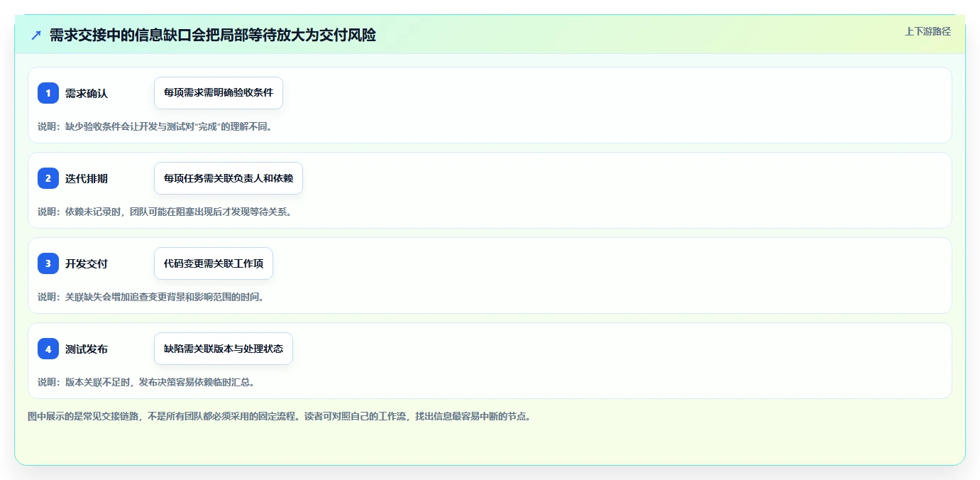The height and width of the screenshot is (480, 980).
Task: Click step number 3 badge
Action: pos(48,263)
